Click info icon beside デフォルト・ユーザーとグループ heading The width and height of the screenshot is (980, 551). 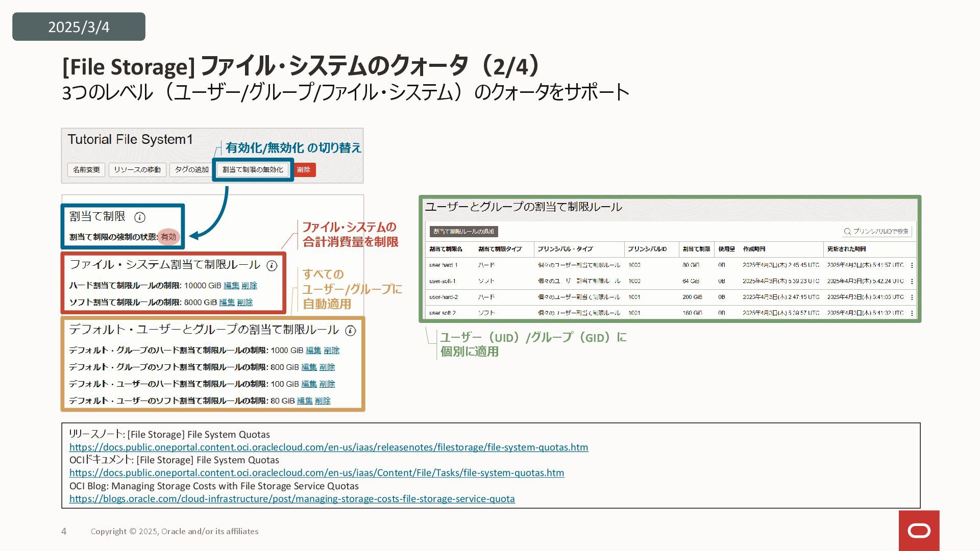tap(350, 331)
